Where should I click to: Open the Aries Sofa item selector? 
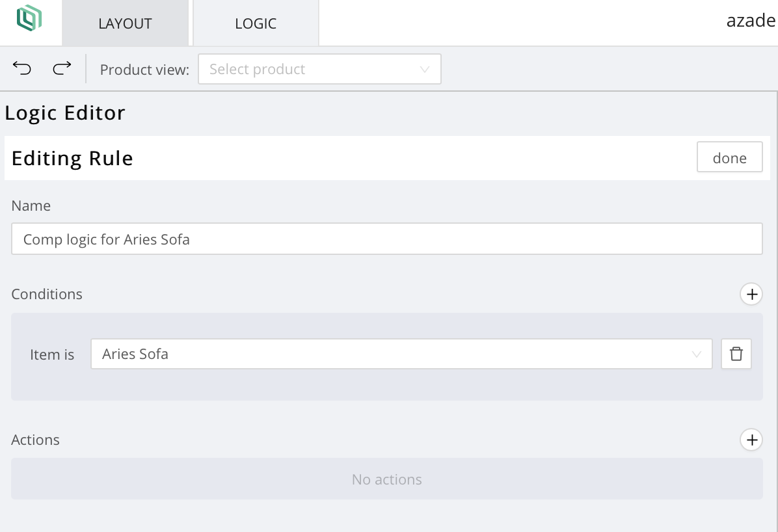[390, 354]
